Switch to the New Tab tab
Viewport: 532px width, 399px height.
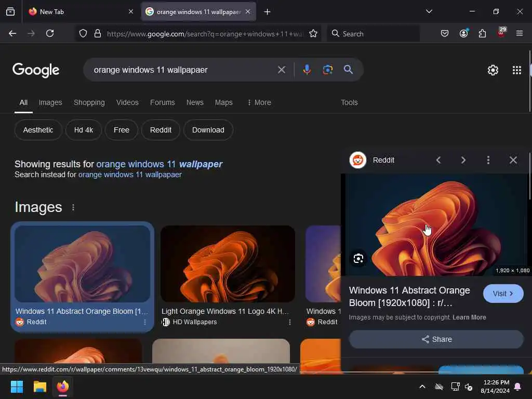pyautogui.click(x=79, y=12)
